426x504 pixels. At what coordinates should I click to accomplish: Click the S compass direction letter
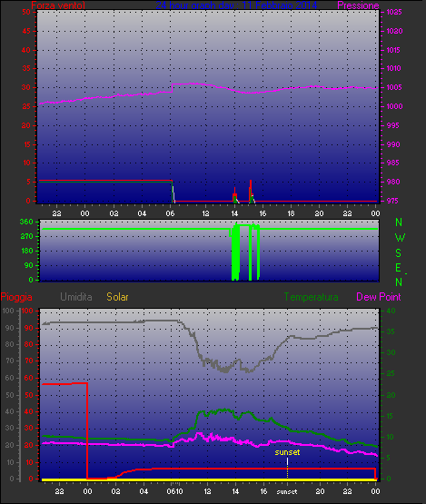pos(399,253)
